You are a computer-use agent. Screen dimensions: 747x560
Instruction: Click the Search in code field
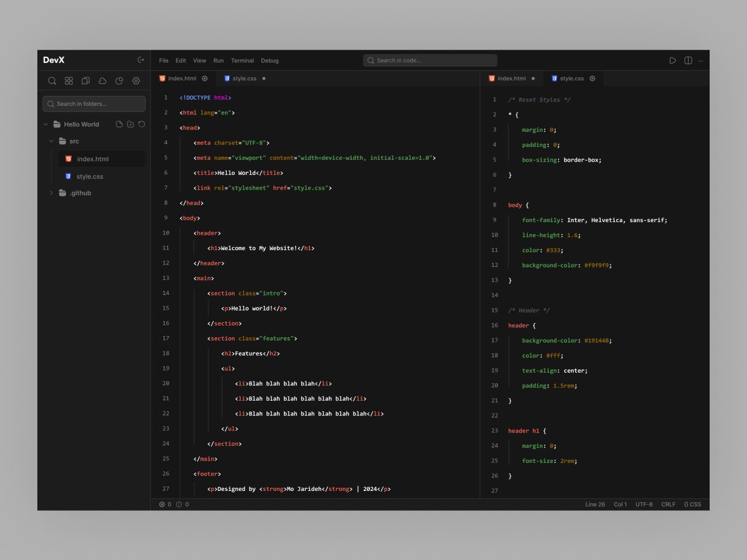click(x=430, y=60)
